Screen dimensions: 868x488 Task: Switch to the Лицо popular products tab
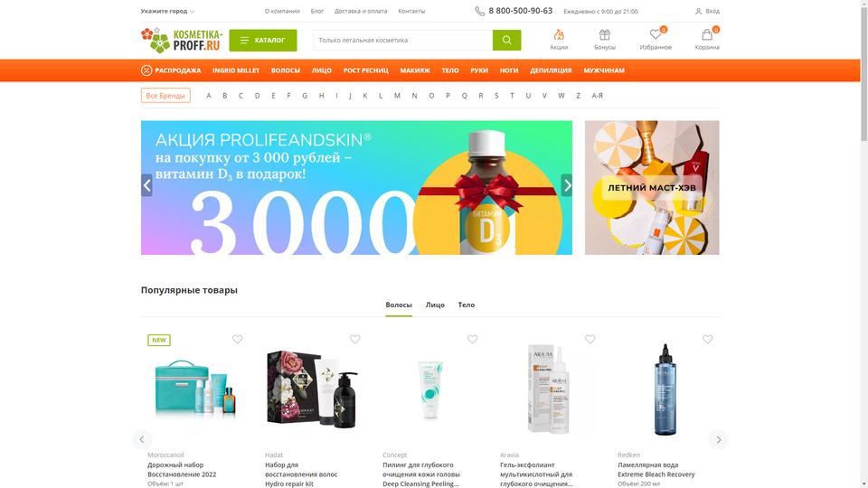point(435,305)
